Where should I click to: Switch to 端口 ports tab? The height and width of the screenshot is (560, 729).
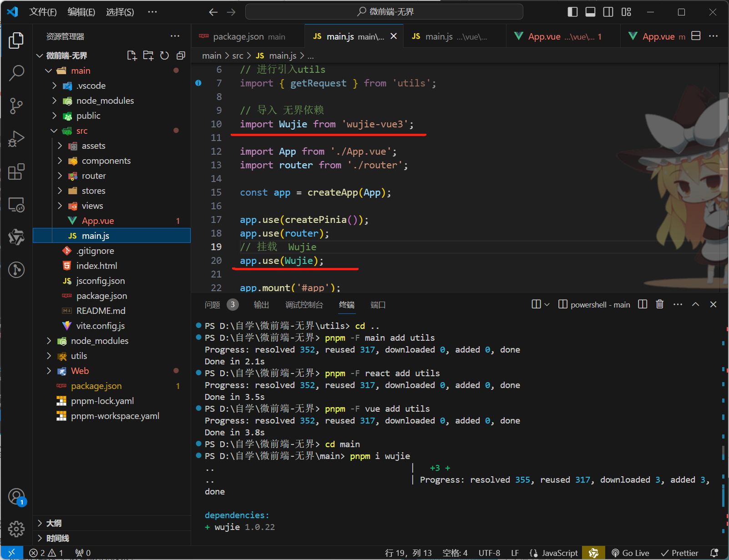[x=378, y=305]
